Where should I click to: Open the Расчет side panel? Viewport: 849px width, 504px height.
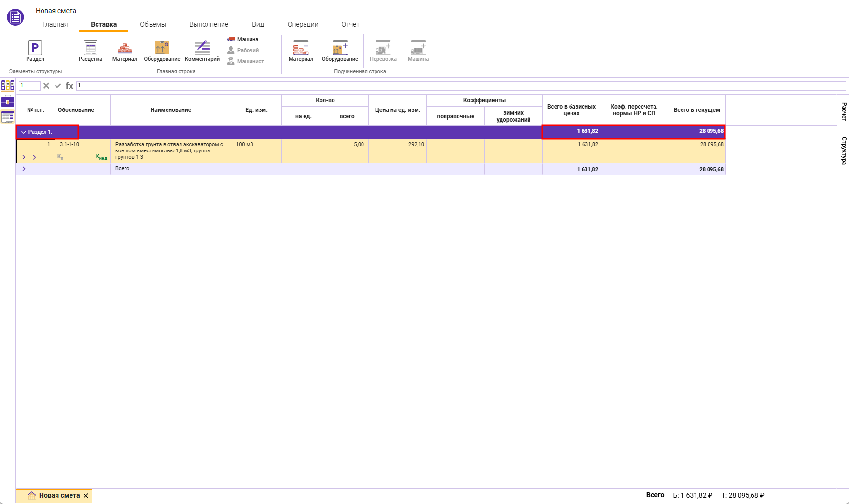(843, 111)
